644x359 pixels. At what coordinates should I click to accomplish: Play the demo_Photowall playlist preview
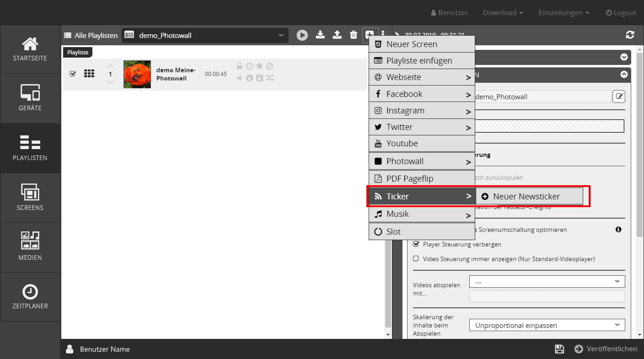(x=302, y=35)
